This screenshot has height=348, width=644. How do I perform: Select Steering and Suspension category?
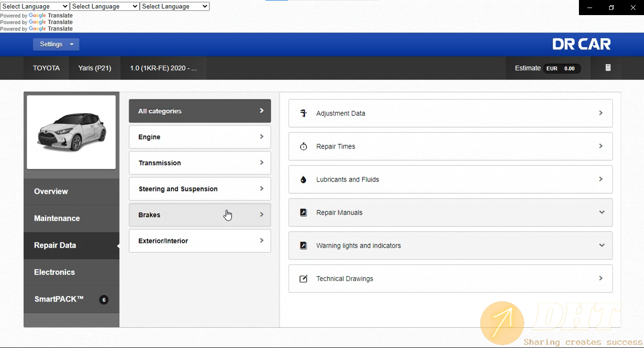pos(200,189)
